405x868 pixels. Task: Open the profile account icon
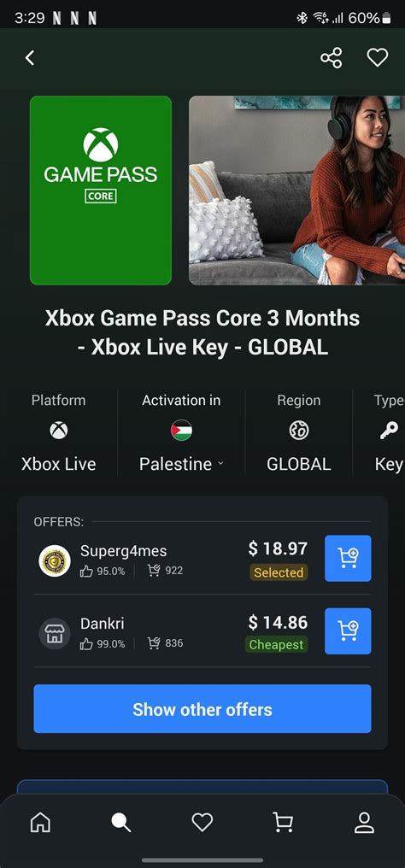click(x=364, y=823)
